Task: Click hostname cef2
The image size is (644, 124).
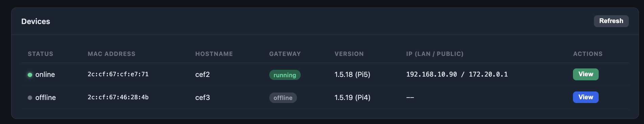Action: pyautogui.click(x=203, y=75)
